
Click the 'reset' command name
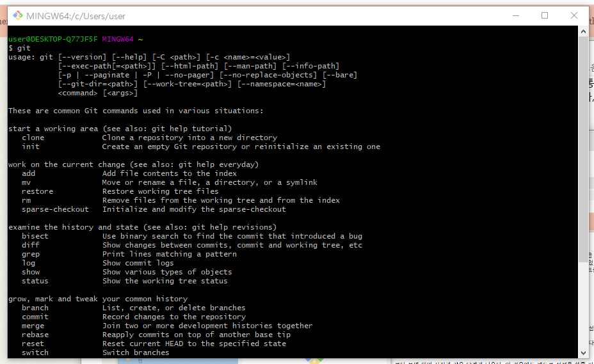tap(33, 344)
